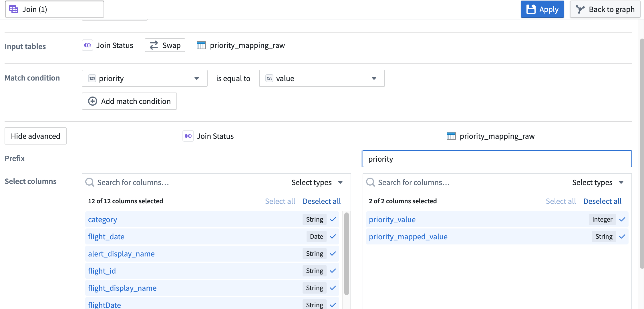The image size is (644, 309).
Task: Click the Add match condition label
Action: 136,101
